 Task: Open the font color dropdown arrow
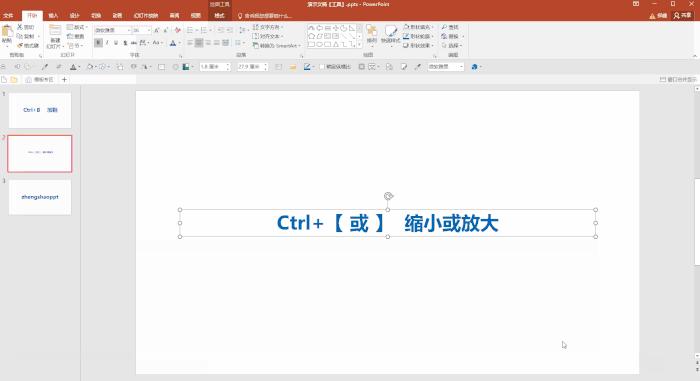point(179,43)
